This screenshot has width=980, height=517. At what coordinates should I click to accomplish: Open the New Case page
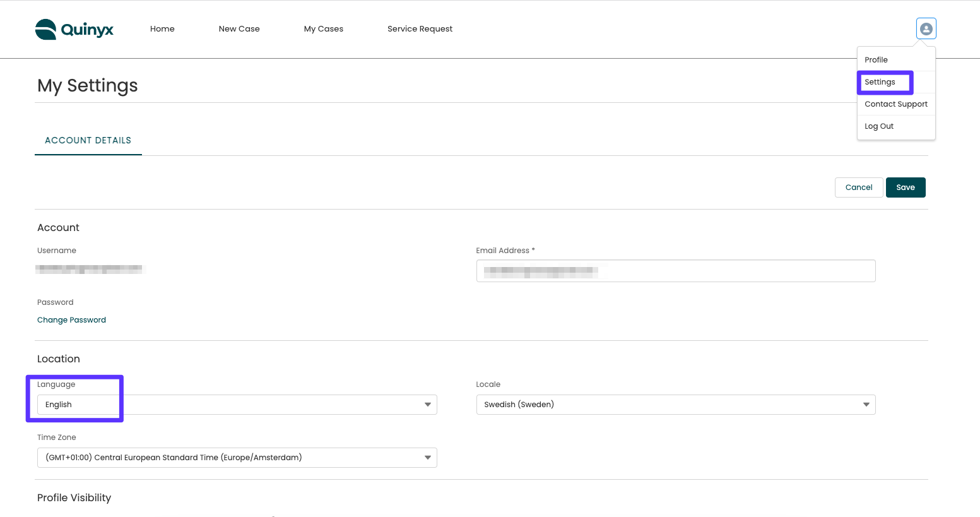[239, 29]
